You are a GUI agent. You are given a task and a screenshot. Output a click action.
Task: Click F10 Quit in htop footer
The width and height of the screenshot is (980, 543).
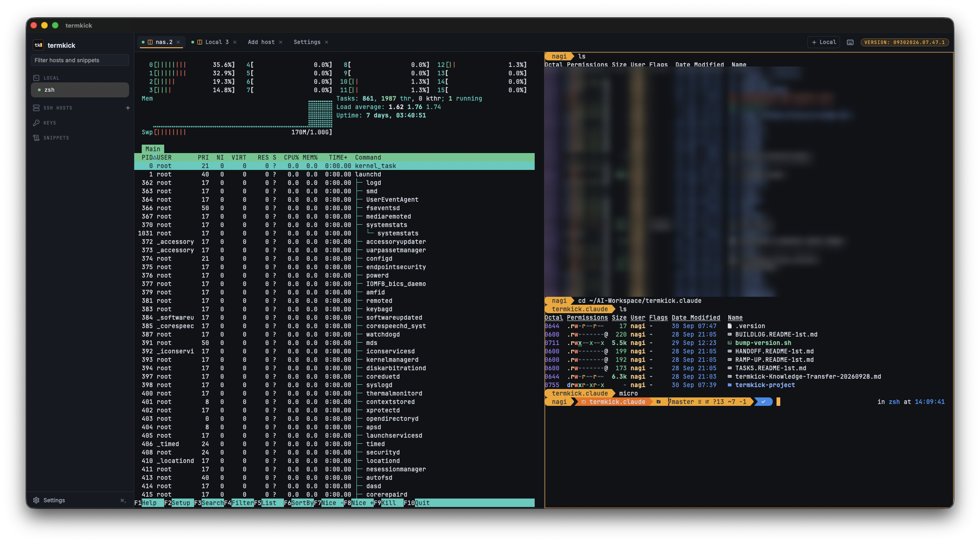point(417,503)
